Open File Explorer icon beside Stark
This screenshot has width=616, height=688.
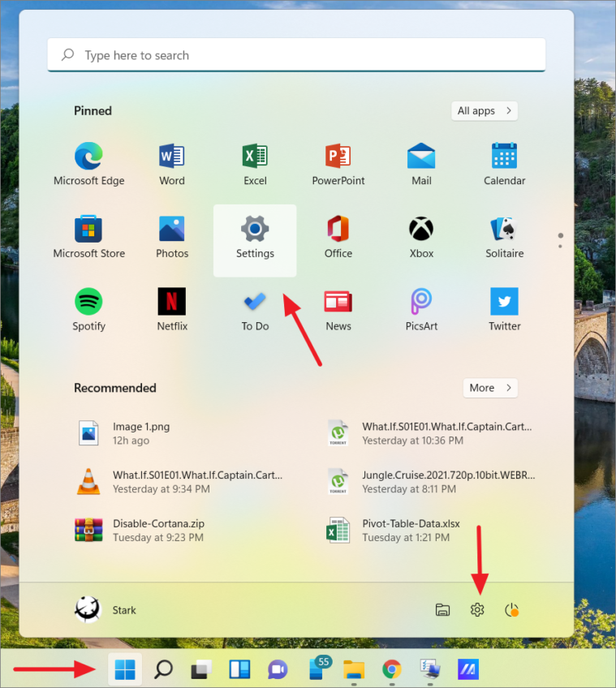[442, 610]
